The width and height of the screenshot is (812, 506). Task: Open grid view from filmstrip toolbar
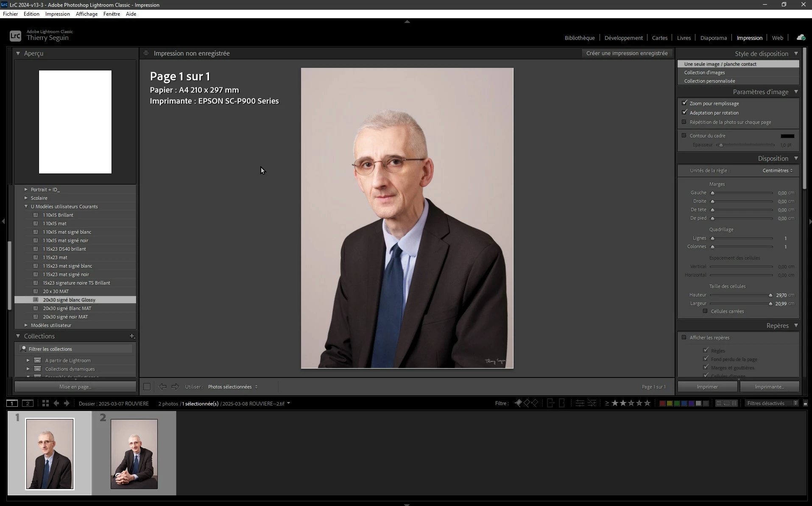pos(45,403)
